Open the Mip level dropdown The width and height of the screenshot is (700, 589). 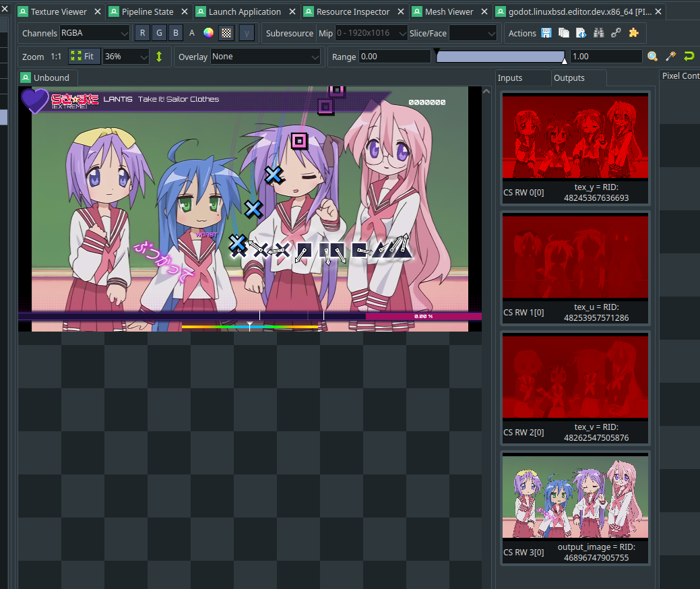tap(371, 33)
